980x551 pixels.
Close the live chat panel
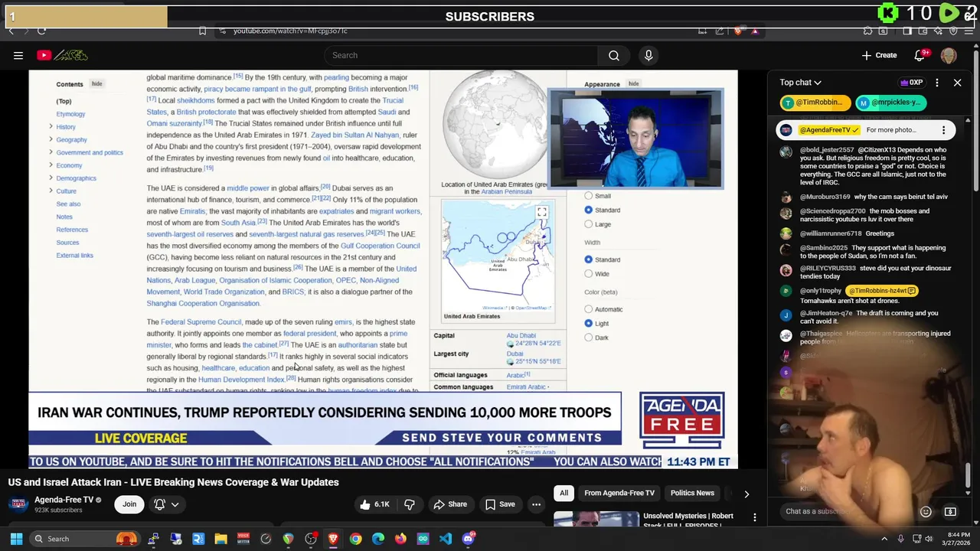point(957,83)
